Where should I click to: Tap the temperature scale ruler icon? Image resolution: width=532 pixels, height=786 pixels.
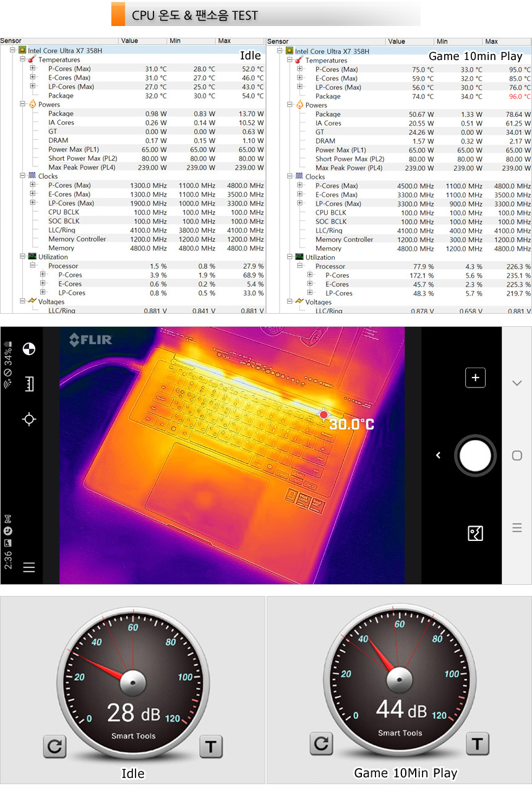pos(28,384)
